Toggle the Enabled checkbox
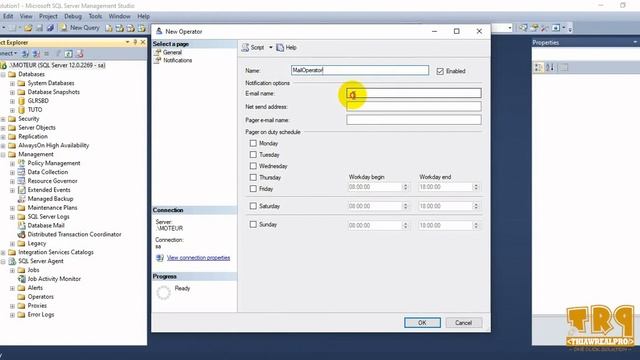The width and height of the screenshot is (640, 360). (440, 71)
